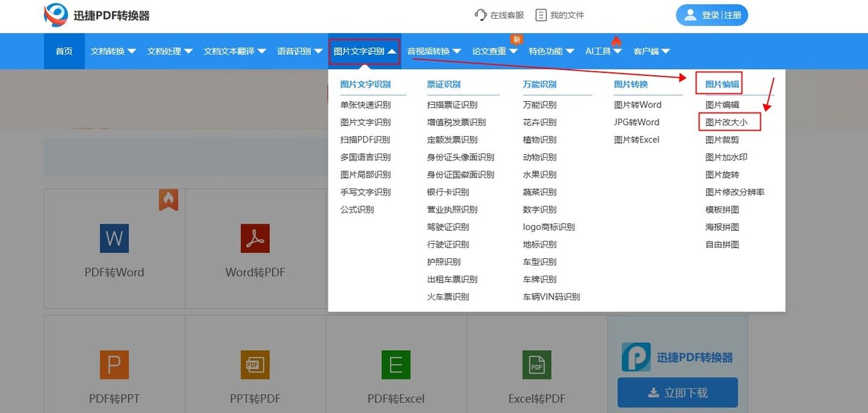The height and width of the screenshot is (413, 868).
Task: Expand the 客户端 dropdown menu
Action: point(651,51)
